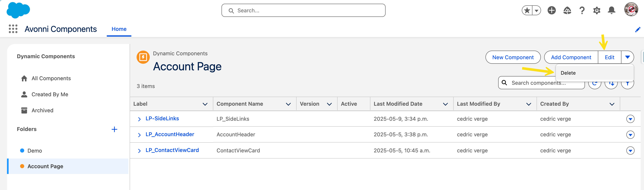Expand the LP_ContactViewCard row

tap(139, 151)
